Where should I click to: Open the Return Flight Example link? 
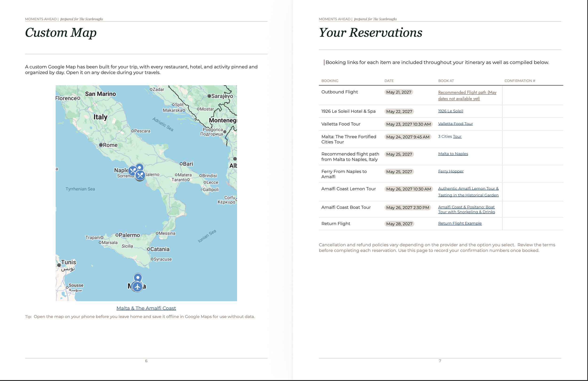tap(460, 223)
